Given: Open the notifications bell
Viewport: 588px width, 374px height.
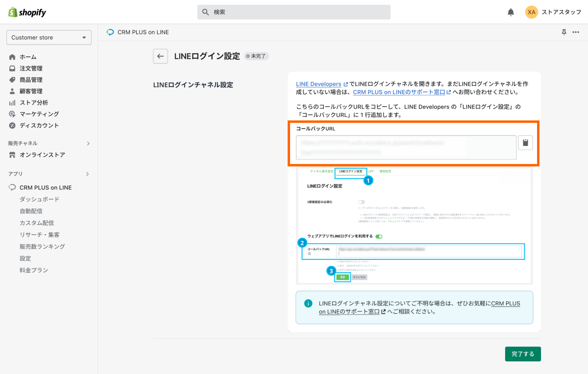Looking at the screenshot, I should tap(511, 12).
